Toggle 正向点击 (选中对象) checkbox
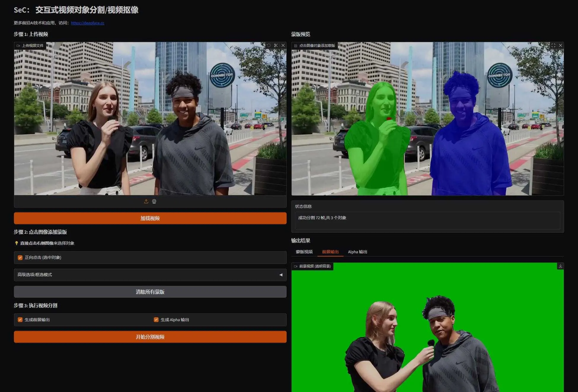This screenshot has height=392, width=578. tap(20, 258)
